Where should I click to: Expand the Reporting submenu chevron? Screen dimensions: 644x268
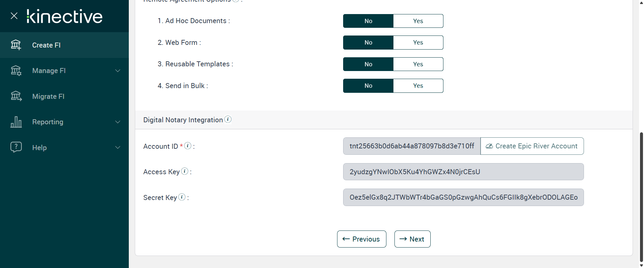(118, 122)
